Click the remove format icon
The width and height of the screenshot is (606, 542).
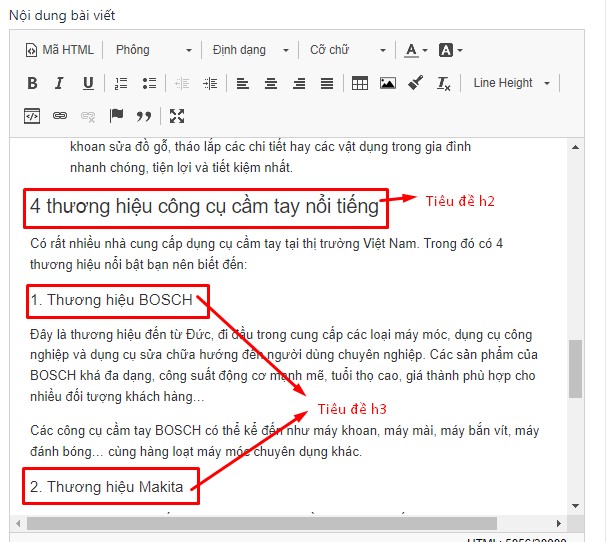(x=443, y=83)
